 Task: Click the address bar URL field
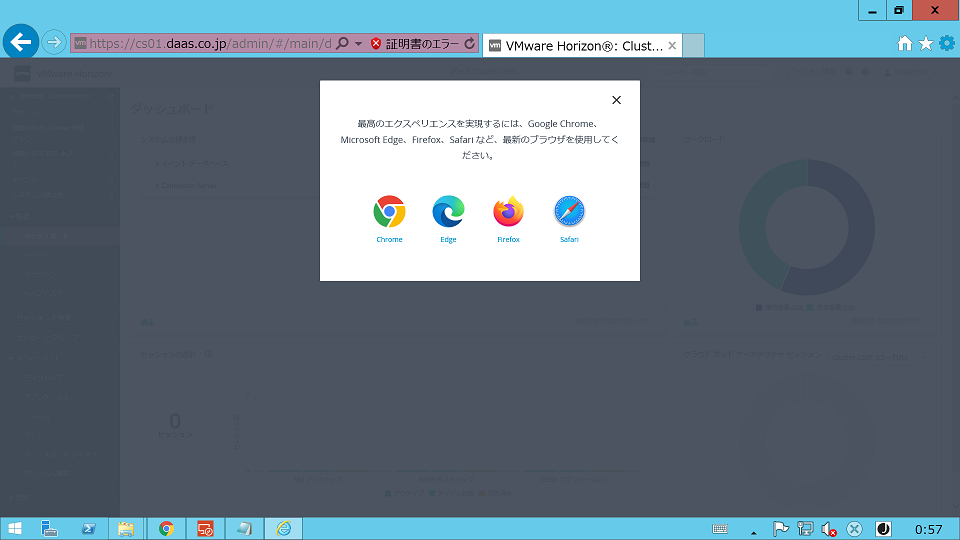click(211, 43)
